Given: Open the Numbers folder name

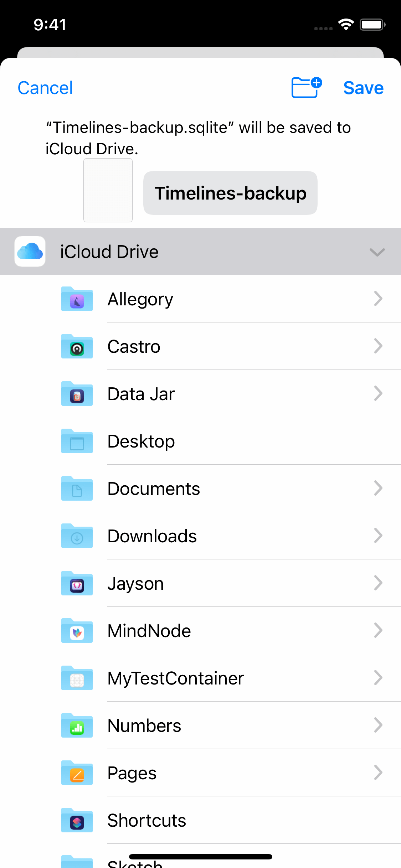Looking at the screenshot, I should tap(144, 725).
